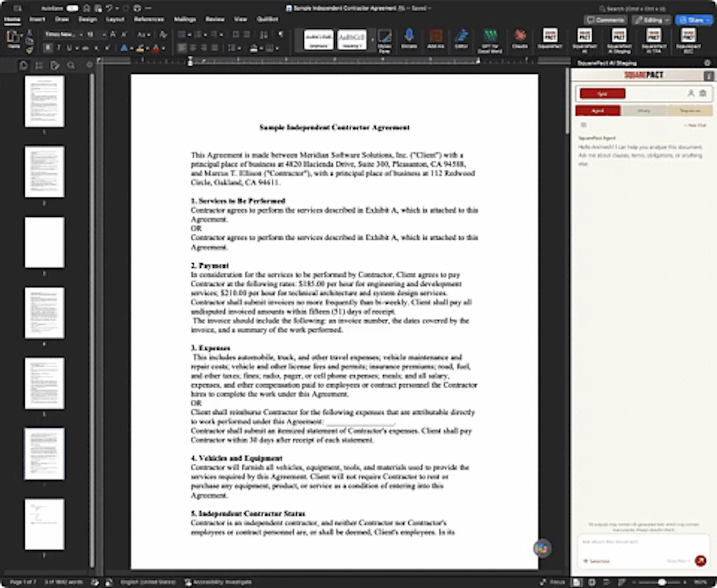Select page 4 thumbnail in navigation pane
The height and width of the screenshot is (588, 717).
44,313
